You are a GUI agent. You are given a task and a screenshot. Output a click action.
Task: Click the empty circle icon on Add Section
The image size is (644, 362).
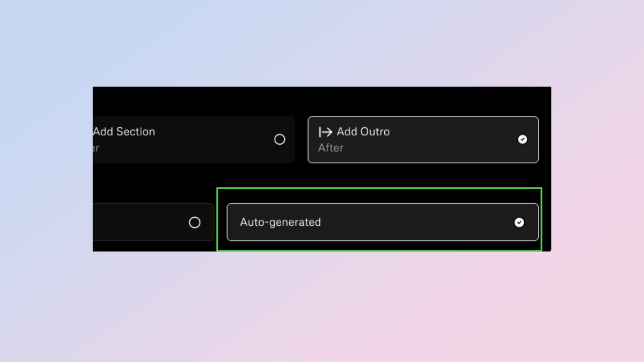[x=280, y=139]
